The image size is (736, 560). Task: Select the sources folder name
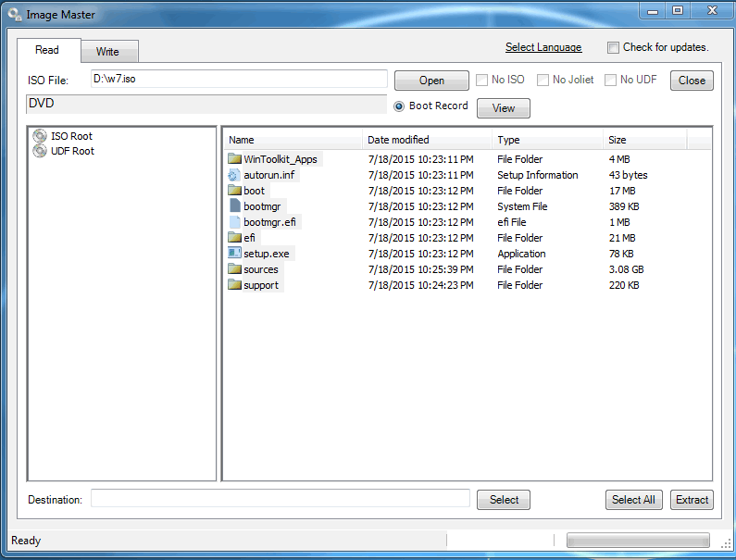click(261, 269)
